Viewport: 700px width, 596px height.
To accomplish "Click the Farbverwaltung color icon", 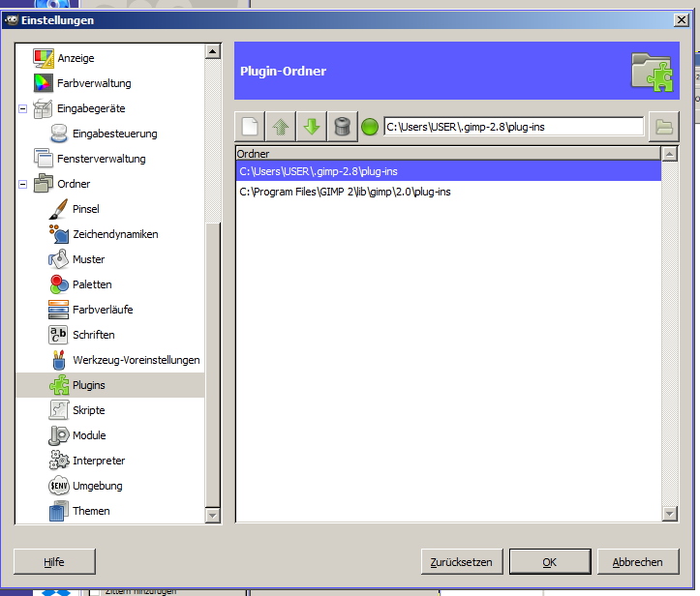I will pos(44,83).
